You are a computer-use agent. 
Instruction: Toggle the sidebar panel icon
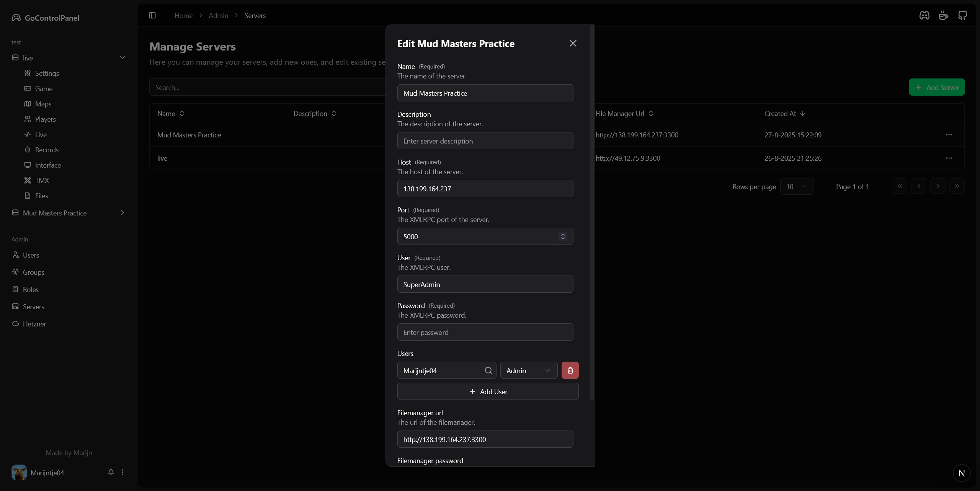click(152, 15)
